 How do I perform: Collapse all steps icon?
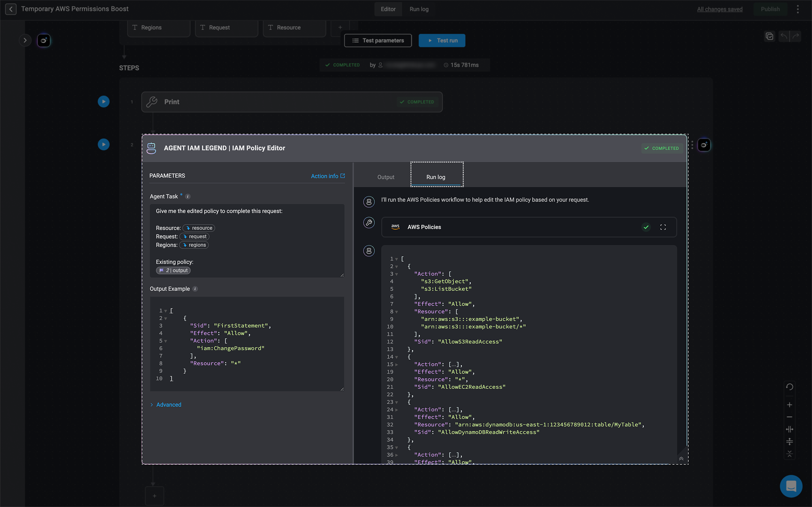[790, 454]
